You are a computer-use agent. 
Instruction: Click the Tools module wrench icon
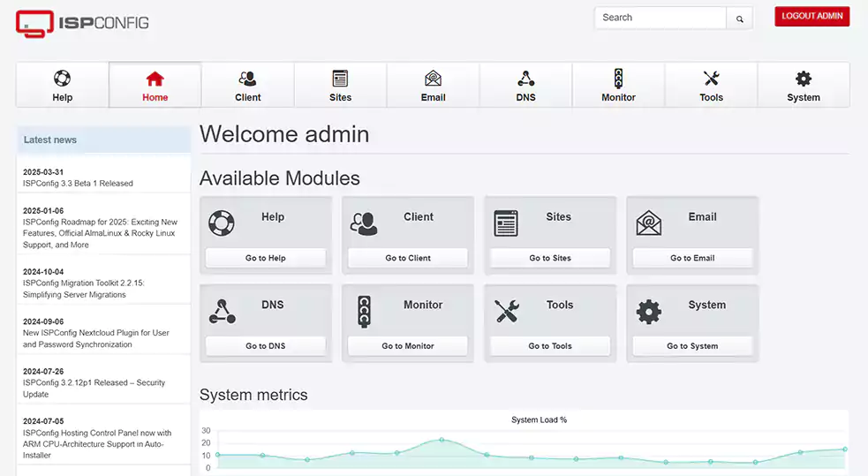pyautogui.click(x=506, y=311)
